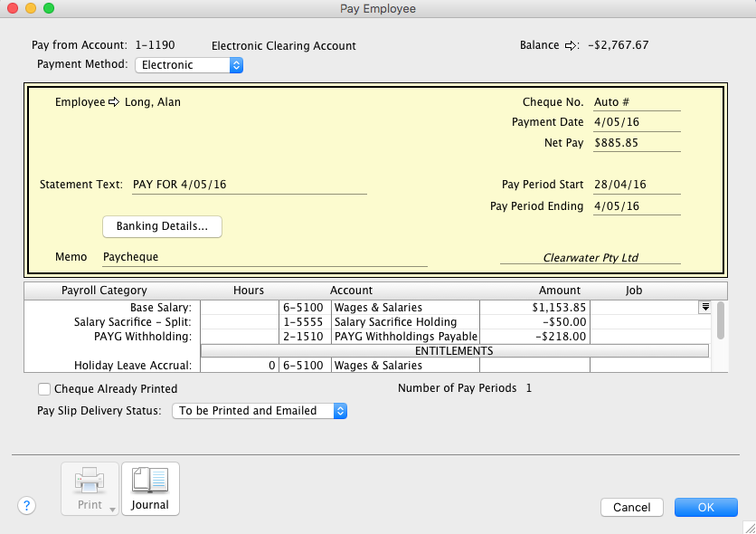The width and height of the screenshot is (756, 534).
Task: Click the Holiday Leave Accrual hours cell
Action: point(239,366)
